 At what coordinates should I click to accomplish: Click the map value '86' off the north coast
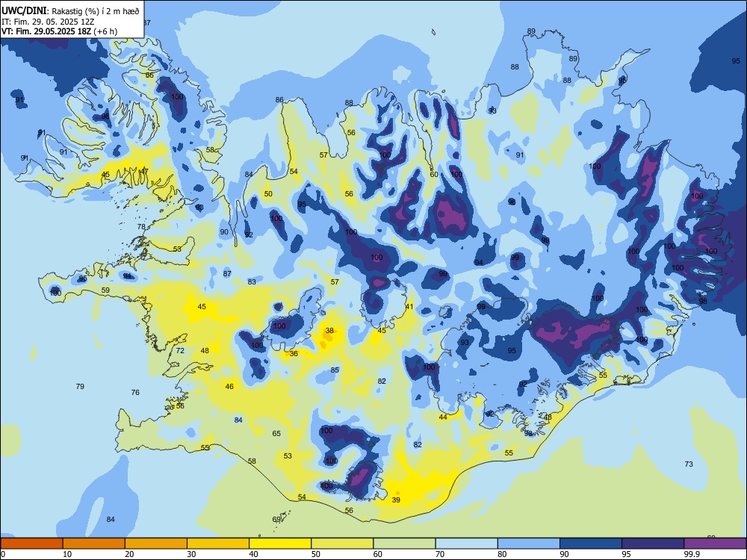coord(279,100)
